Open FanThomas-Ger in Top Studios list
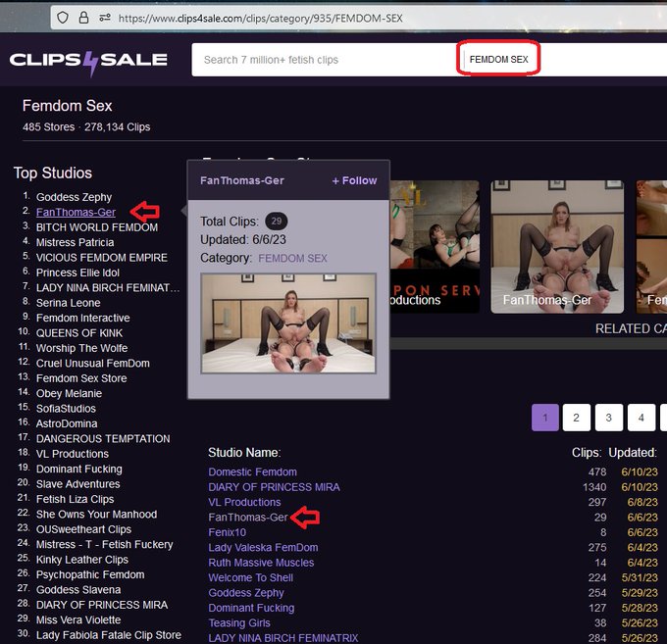 (76, 212)
